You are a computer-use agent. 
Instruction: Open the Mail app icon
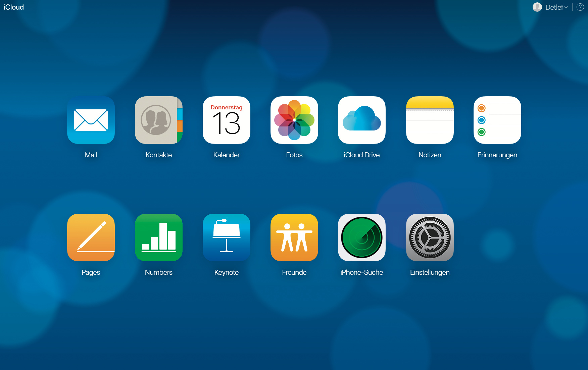tap(91, 120)
